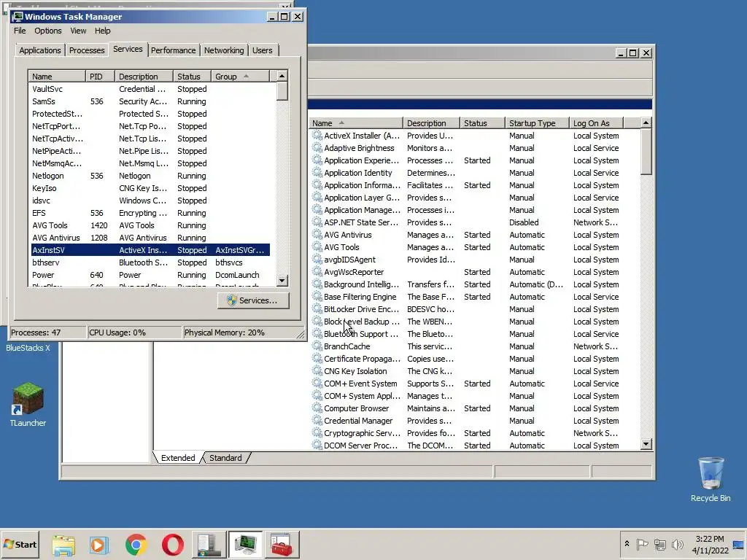Select the VaultSvc row in Task Manager
Image resolution: width=747 pixels, height=560 pixels.
[150, 88]
